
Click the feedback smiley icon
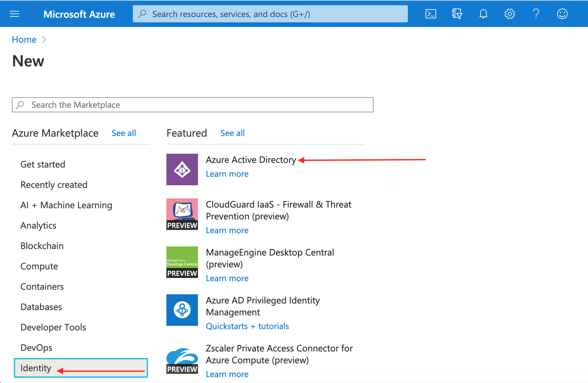point(562,14)
